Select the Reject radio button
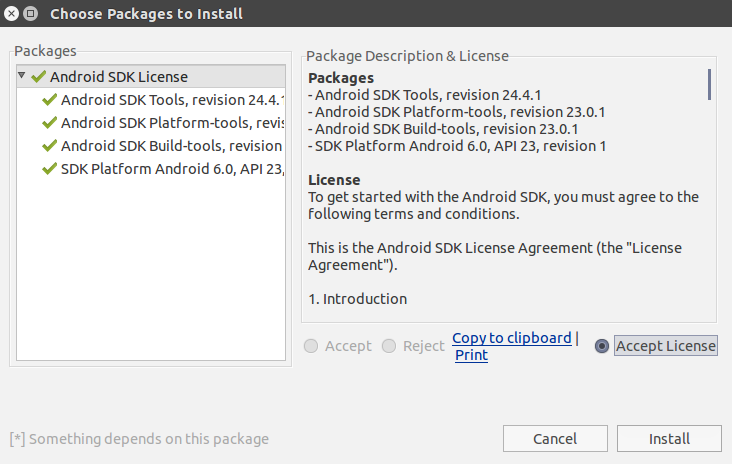 point(390,346)
